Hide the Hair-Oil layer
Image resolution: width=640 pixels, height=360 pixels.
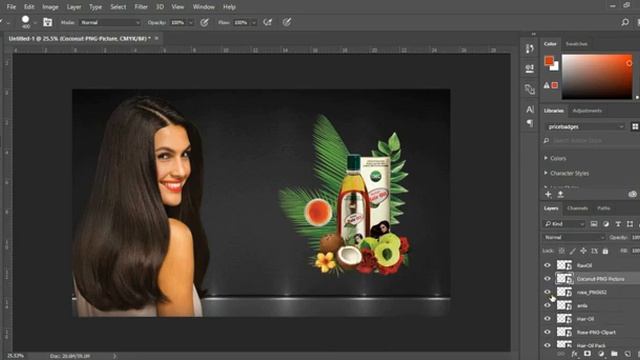pyautogui.click(x=547, y=319)
